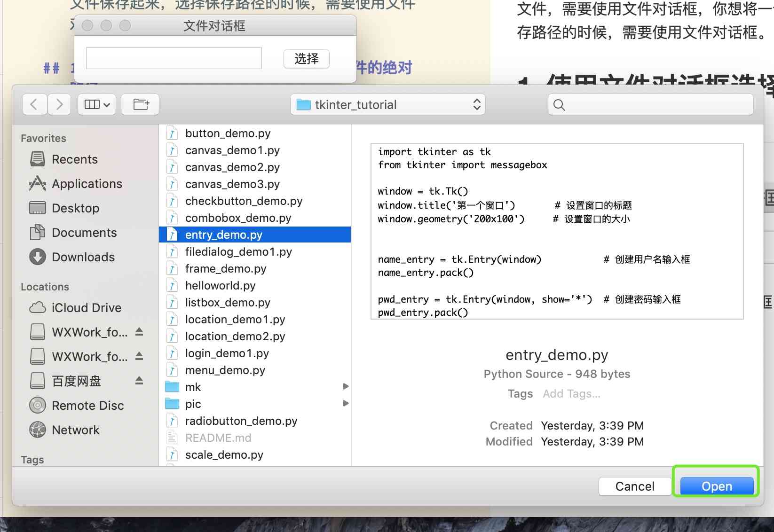This screenshot has height=532, width=774.
Task: Cancel the file dialog
Action: [x=634, y=486]
